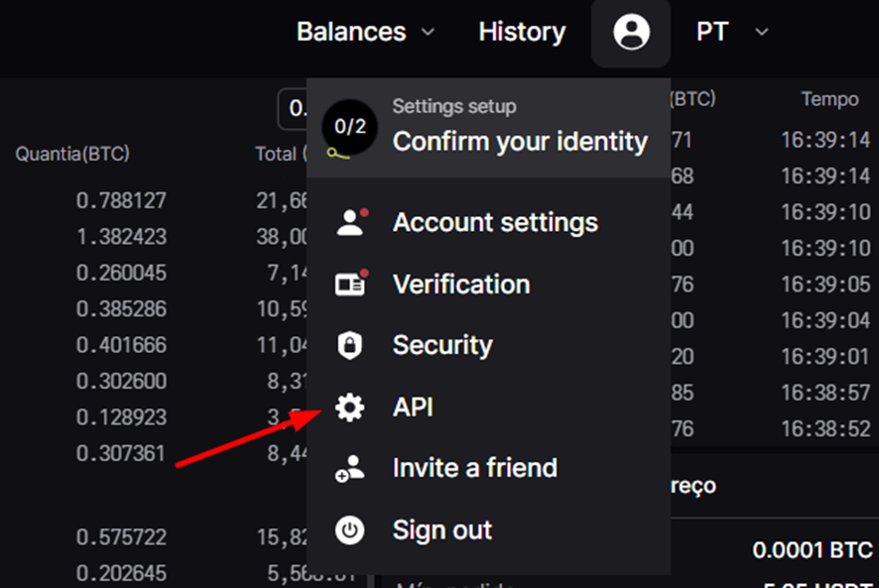Click Invite a friend text
This screenshot has width=879, height=588.
(x=475, y=468)
